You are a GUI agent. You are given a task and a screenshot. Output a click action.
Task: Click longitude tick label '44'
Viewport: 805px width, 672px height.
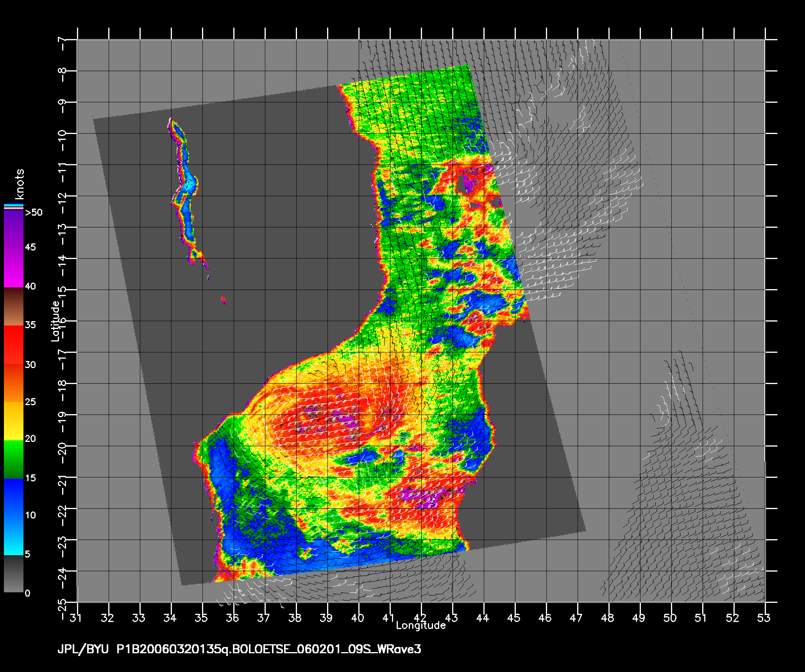[483, 618]
